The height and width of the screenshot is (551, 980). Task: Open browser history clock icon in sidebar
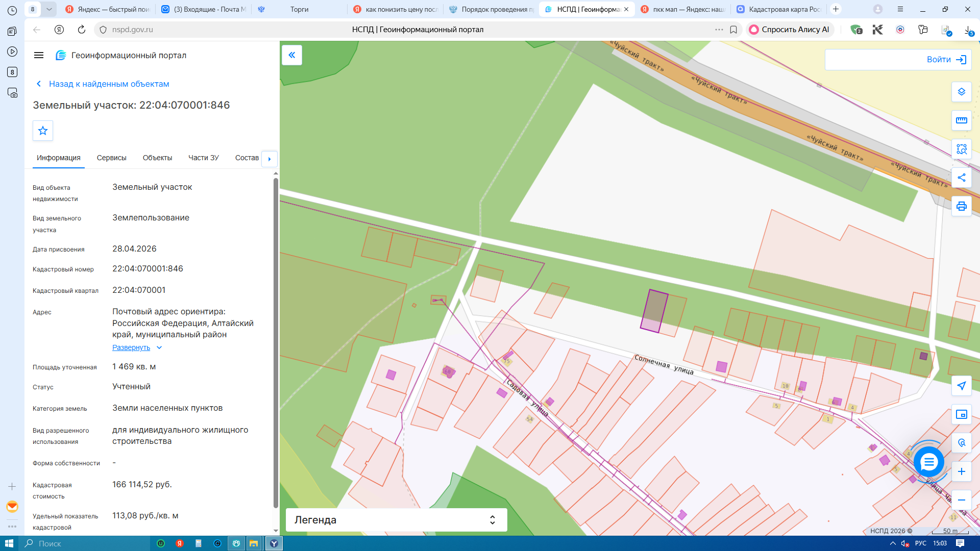tap(12, 10)
